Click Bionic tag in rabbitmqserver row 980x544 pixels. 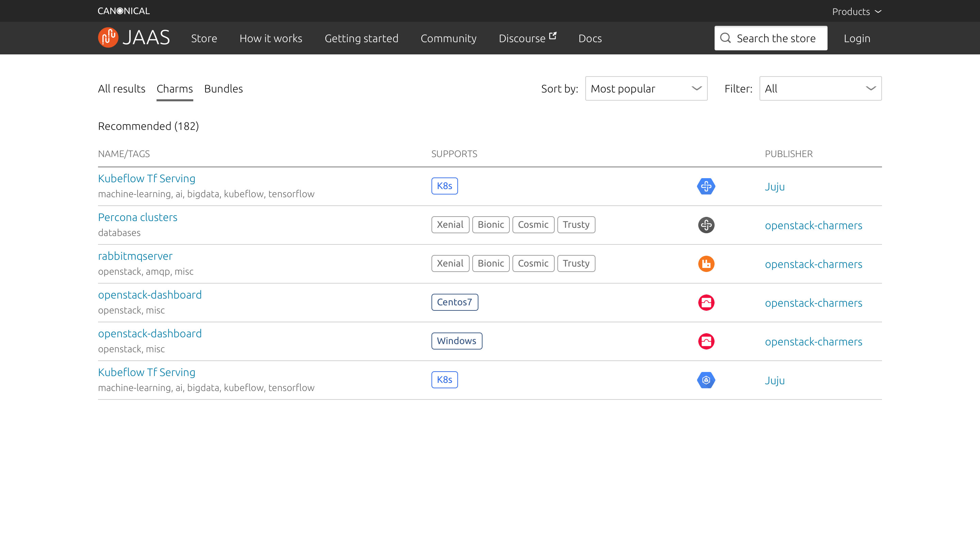(491, 263)
